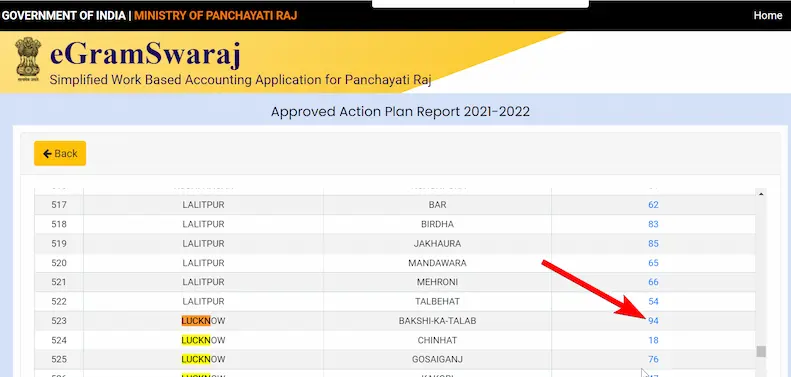Open count link 66 for MEHRONI

coord(653,282)
